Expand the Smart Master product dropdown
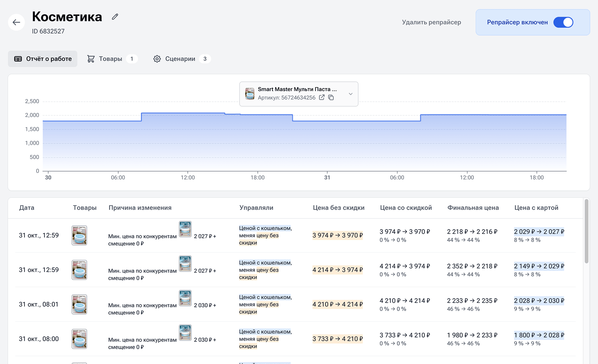 (x=350, y=94)
